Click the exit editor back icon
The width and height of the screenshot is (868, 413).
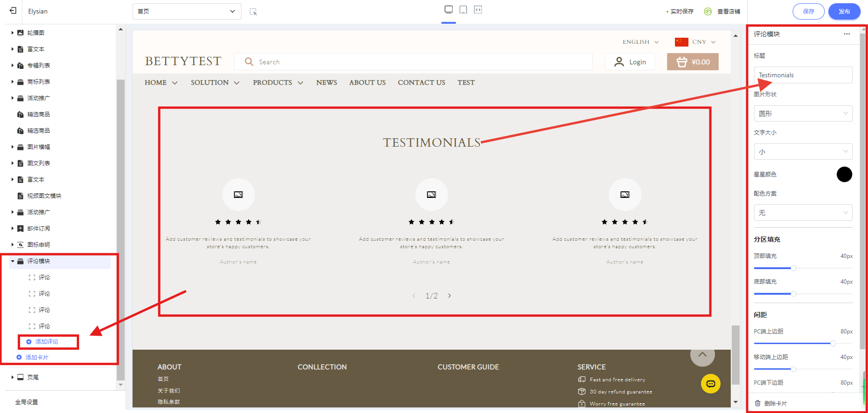pyautogui.click(x=13, y=11)
